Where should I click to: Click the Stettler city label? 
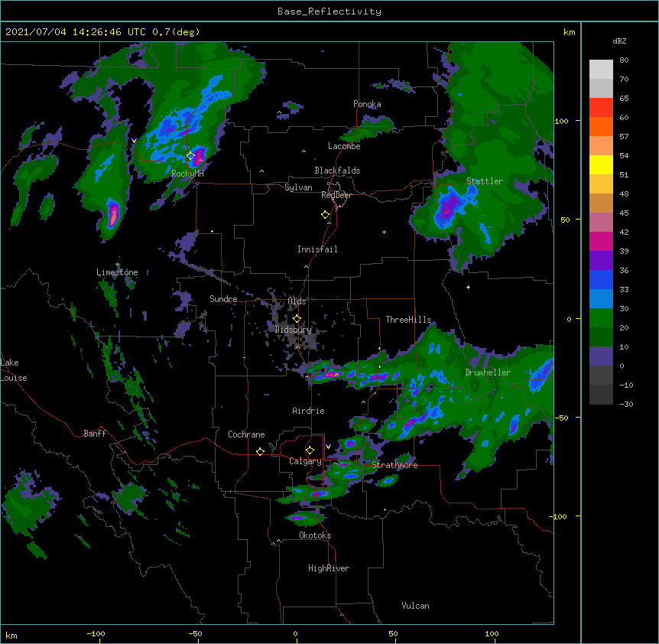pyautogui.click(x=485, y=181)
